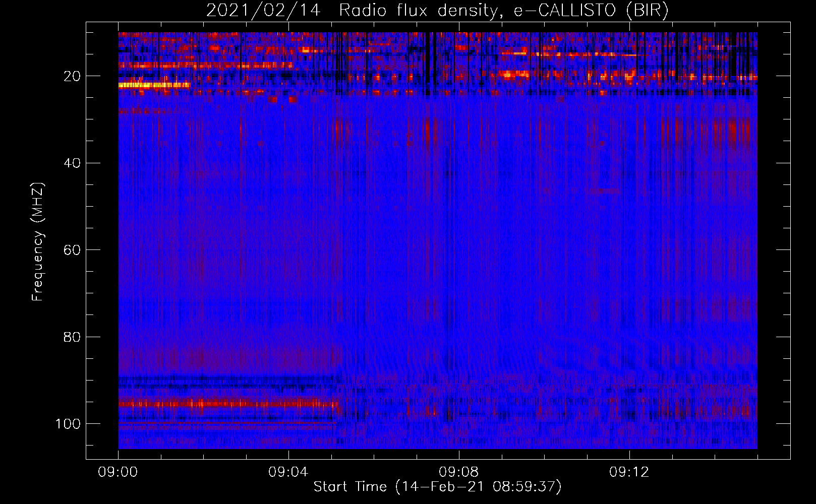Click the plot title '2021/02/14 Radio flux density'
Screen dimensions: 816x504
pyautogui.click(x=437, y=11)
